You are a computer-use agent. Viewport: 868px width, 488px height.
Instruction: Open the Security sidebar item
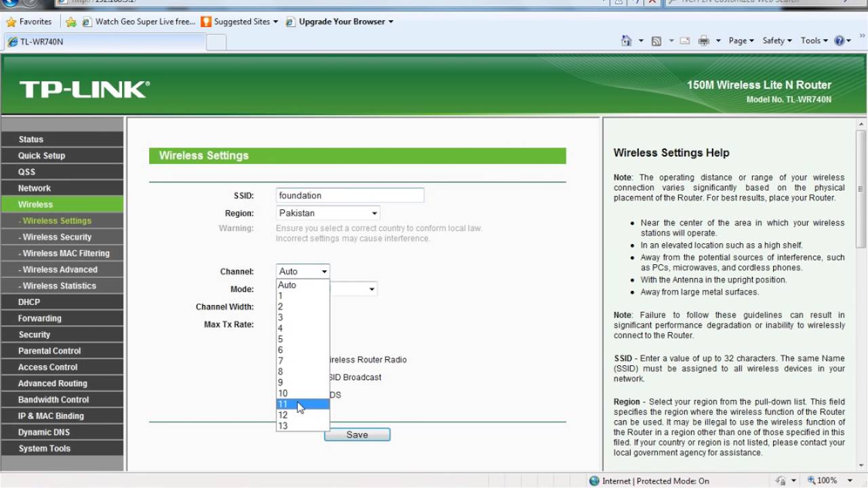62,334
